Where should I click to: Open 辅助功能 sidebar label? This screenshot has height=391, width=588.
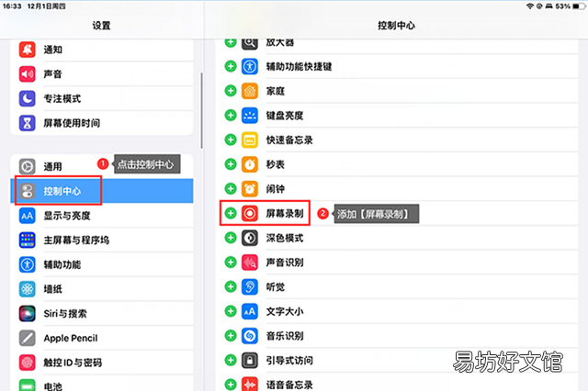[x=62, y=264]
